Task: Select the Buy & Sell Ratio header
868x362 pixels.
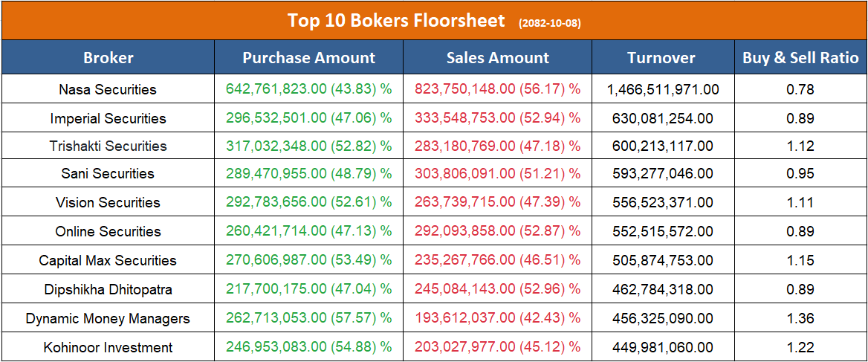Action: coord(800,58)
